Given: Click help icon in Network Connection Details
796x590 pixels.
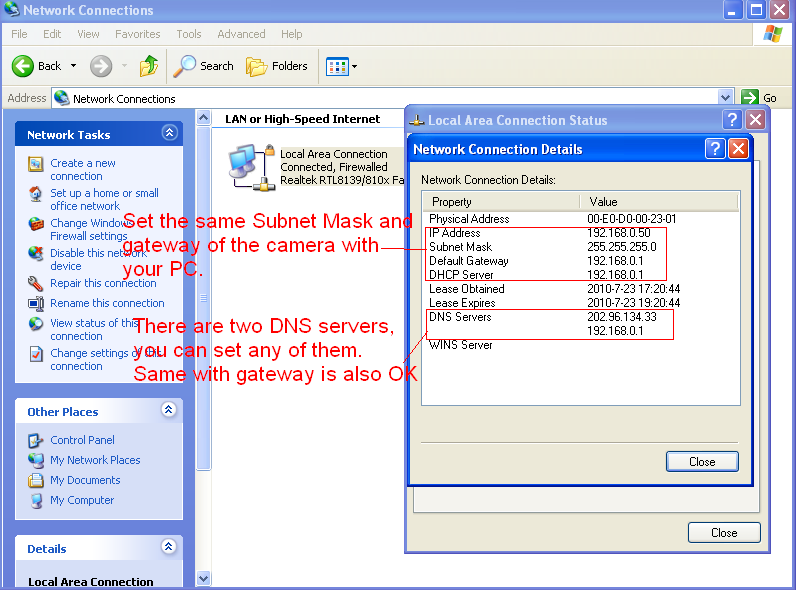Looking at the screenshot, I should (715, 149).
